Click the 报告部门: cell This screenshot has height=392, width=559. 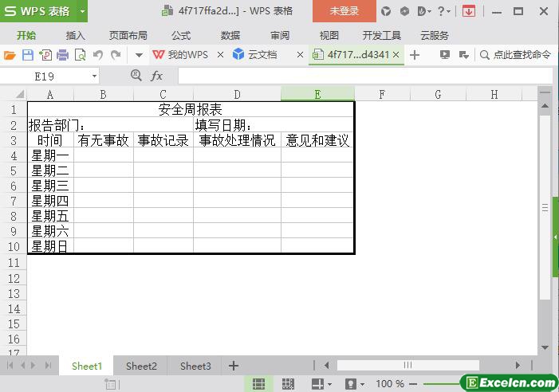point(110,125)
